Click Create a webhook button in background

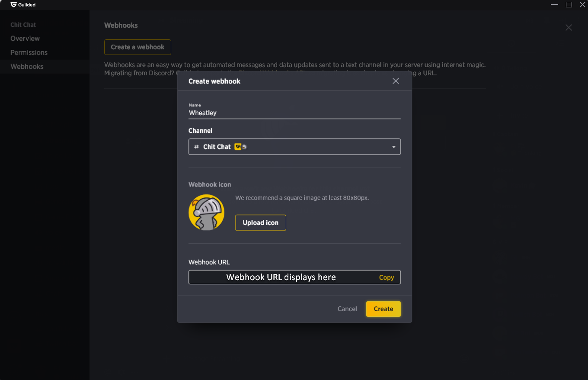point(137,47)
